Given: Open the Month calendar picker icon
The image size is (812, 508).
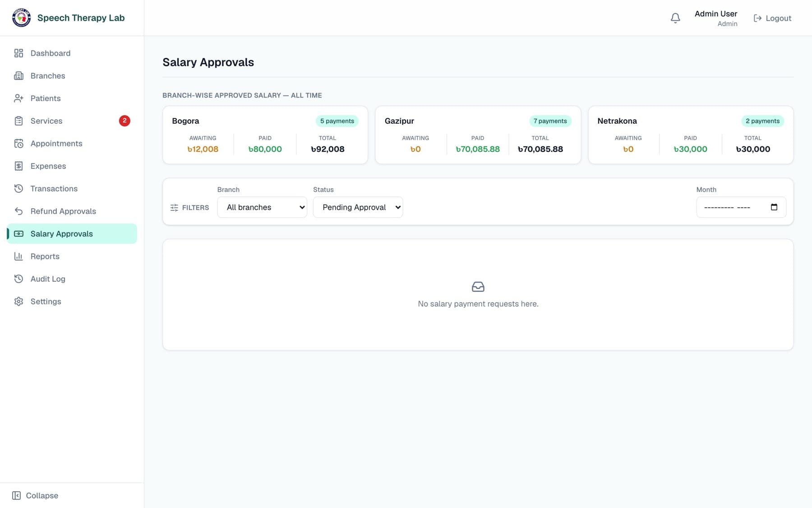Looking at the screenshot, I should (x=774, y=207).
